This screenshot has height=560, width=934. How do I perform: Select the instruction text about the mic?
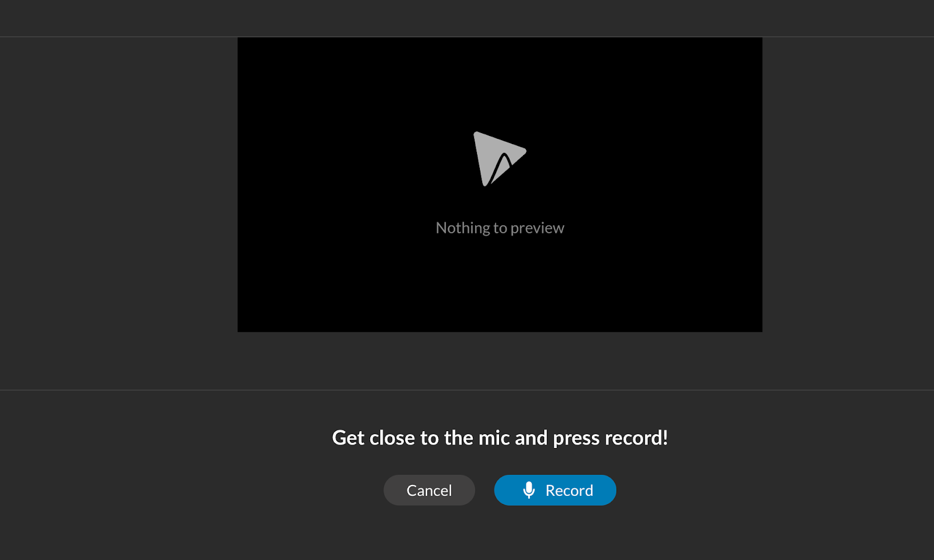click(x=500, y=437)
